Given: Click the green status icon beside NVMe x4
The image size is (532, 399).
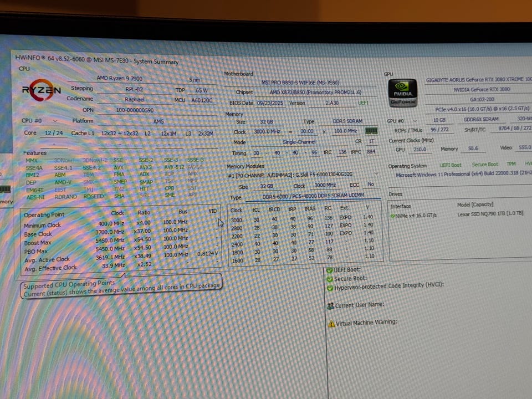Looking at the screenshot, I should click(x=392, y=216).
